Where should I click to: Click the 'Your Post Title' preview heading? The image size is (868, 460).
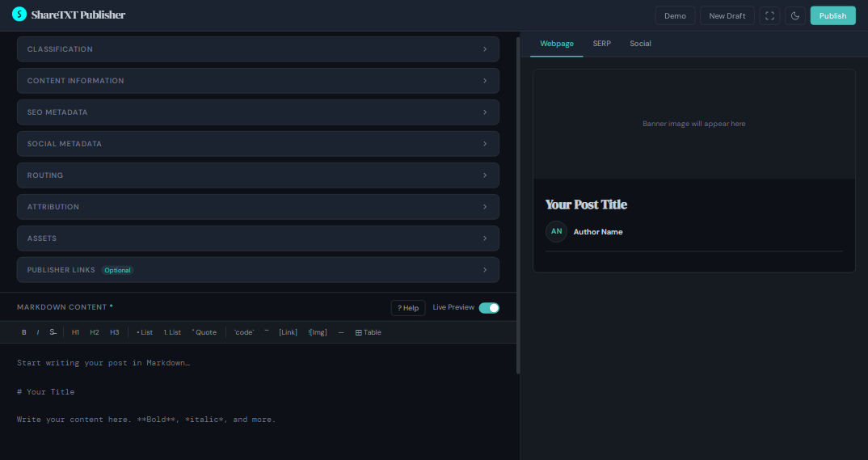coord(586,205)
